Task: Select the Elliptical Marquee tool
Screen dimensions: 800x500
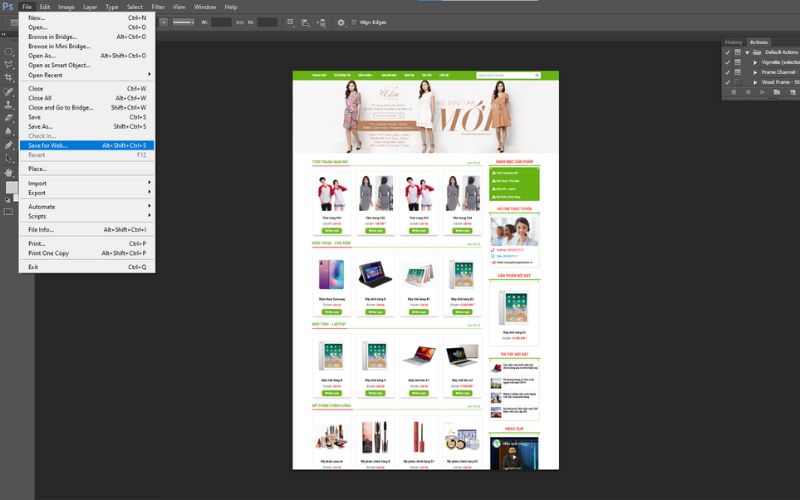Action: [x=9, y=51]
